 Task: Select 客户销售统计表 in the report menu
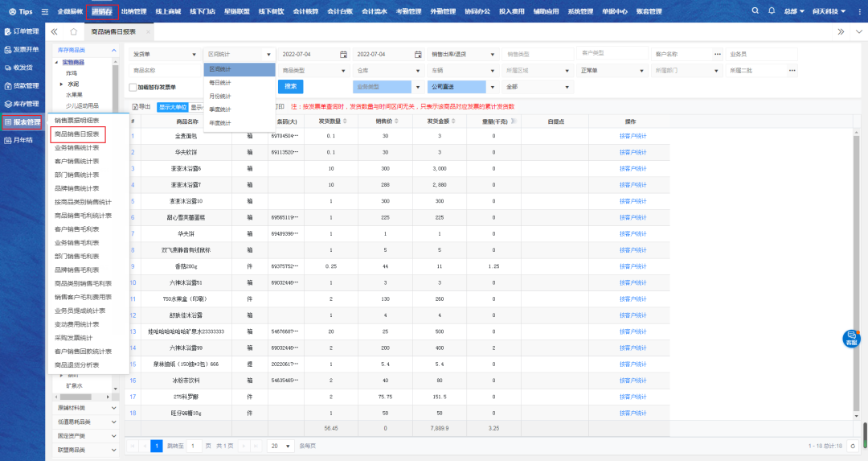pyautogui.click(x=77, y=161)
